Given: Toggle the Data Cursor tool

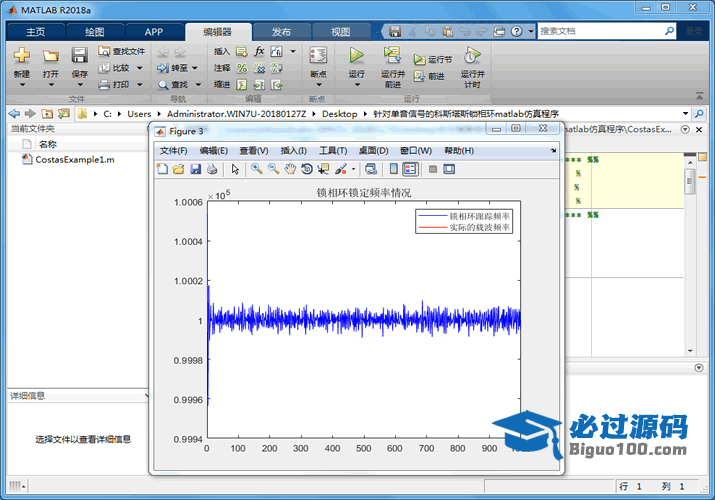Looking at the screenshot, I should (323, 169).
